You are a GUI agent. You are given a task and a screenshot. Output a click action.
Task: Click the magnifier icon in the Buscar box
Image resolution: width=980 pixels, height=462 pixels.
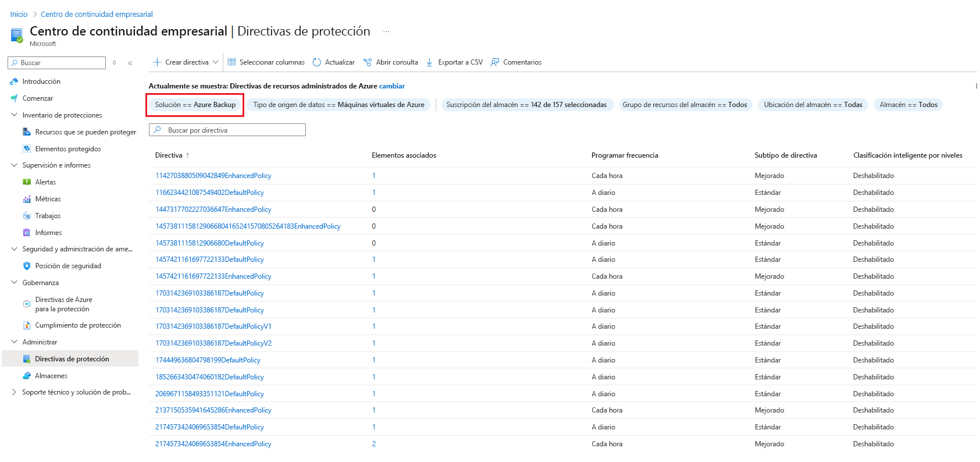(x=15, y=63)
